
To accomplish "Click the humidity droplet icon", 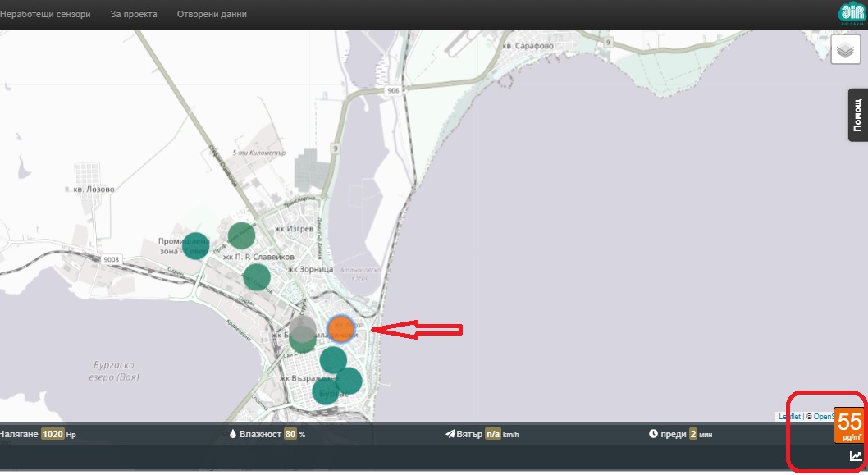I will click(x=232, y=434).
